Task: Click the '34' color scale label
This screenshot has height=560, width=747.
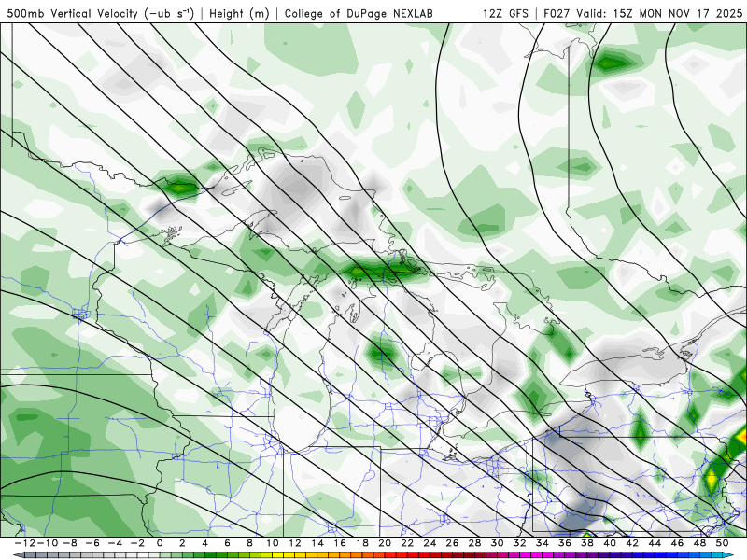Action: point(543,543)
